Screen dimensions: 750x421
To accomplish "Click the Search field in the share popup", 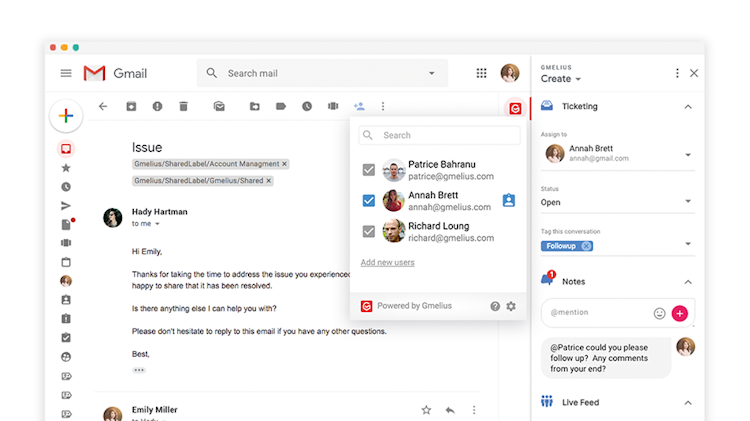I will pyautogui.click(x=440, y=135).
